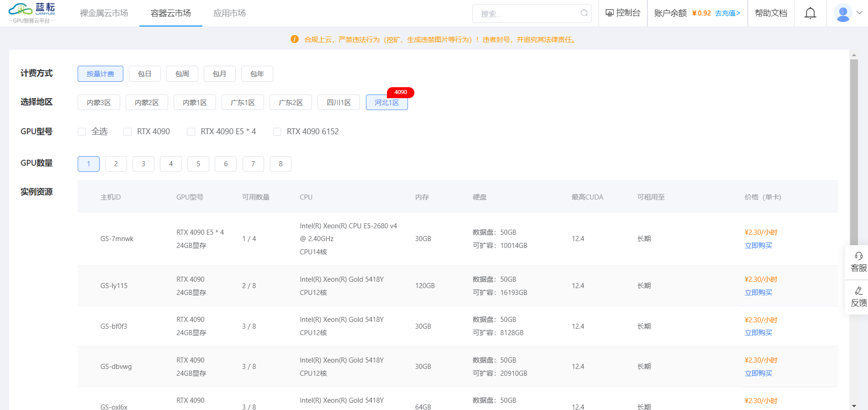Image resolution: width=868 pixels, height=410 pixels.
Task: Click scrollbar up arrow
Action: [854, 55]
